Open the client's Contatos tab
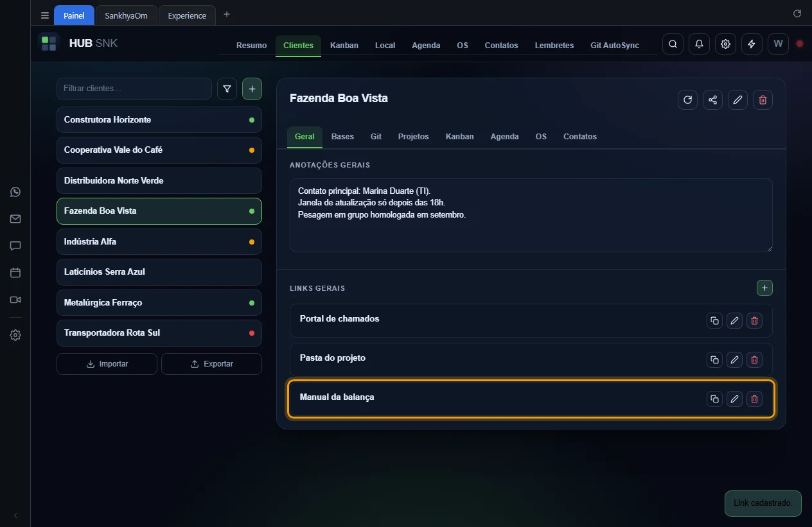 click(580, 137)
